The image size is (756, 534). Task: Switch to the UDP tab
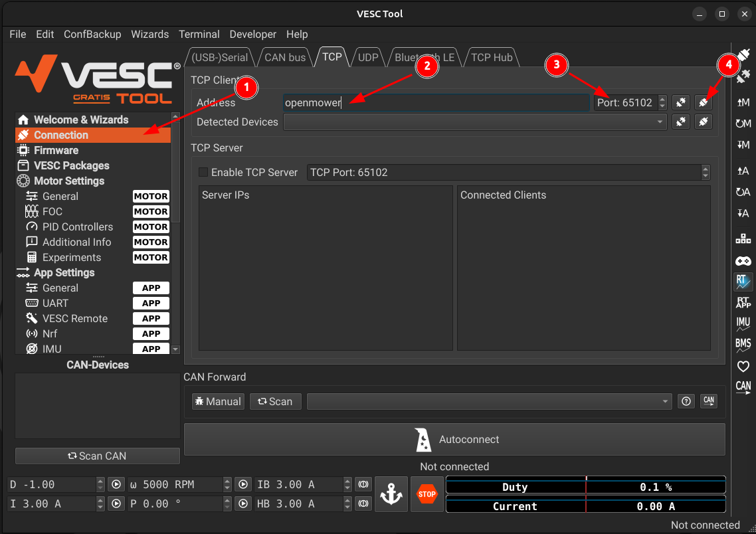pos(368,57)
